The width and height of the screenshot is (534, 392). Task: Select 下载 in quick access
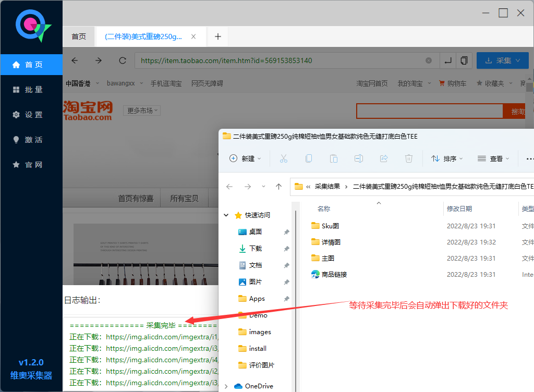256,249
